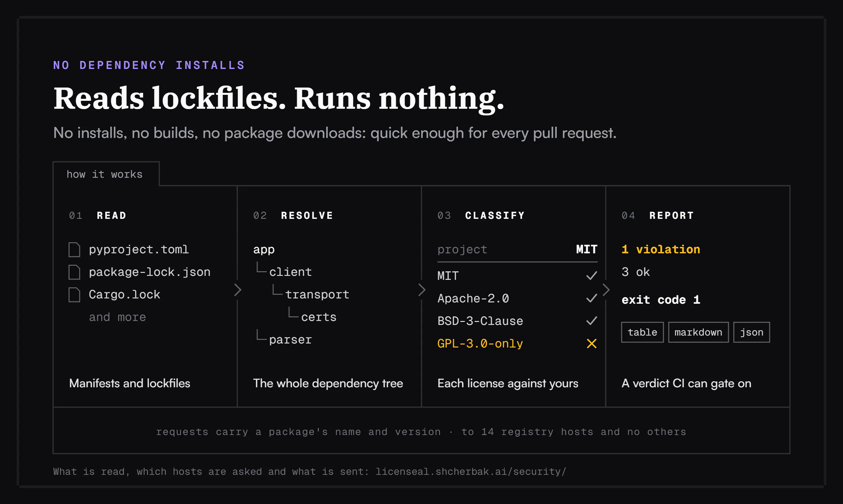Viewport: 843px width, 504px height.
Task: Click the X mark beside GPL-3.0-only
Action: pyautogui.click(x=592, y=344)
